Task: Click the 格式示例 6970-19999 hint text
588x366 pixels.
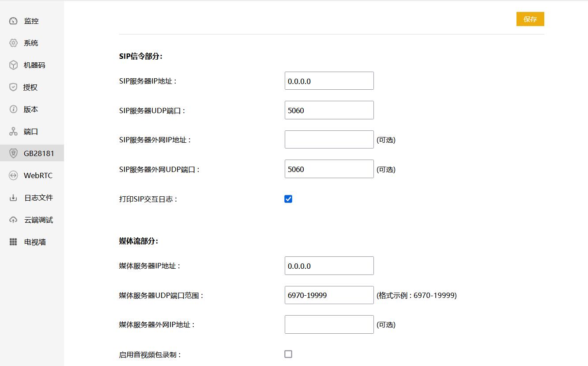Action: (x=416, y=295)
